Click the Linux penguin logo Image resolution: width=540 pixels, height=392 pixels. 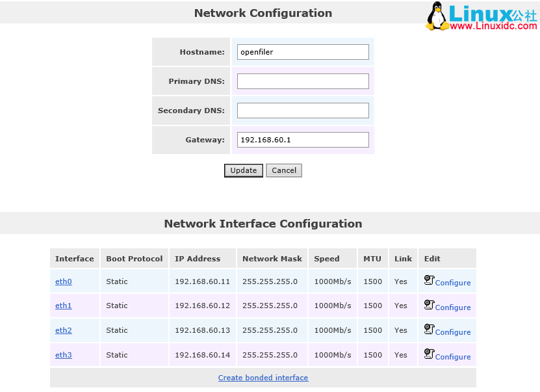click(437, 16)
